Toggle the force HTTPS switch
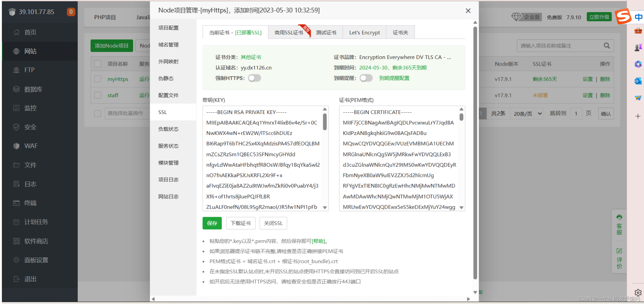The height and width of the screenshot is (304, 644). pyautogui.click(x=254, y=78)
